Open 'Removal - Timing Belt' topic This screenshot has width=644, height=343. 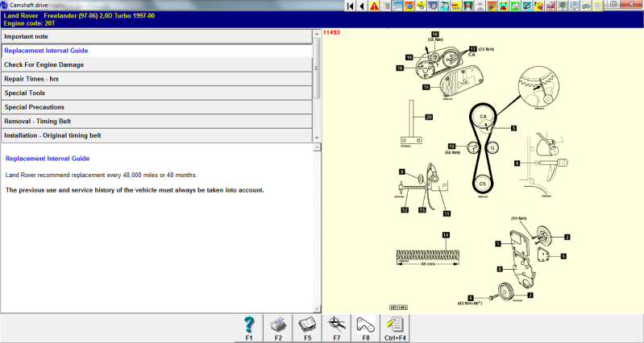click(156, 122)
